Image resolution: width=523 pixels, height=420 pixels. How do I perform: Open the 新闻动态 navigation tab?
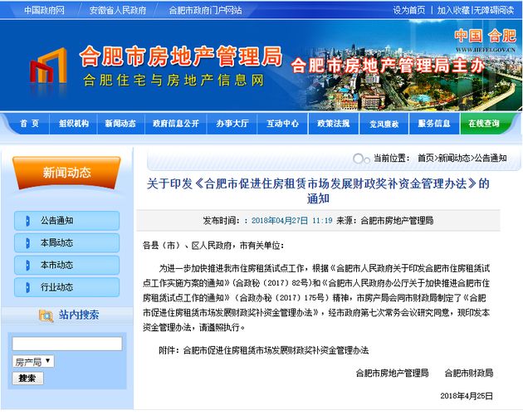120,124
